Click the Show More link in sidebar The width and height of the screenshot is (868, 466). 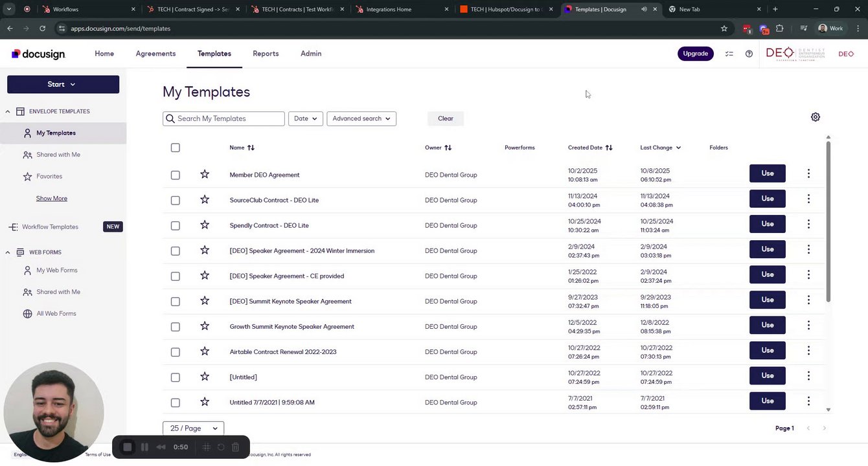point(52,199)
